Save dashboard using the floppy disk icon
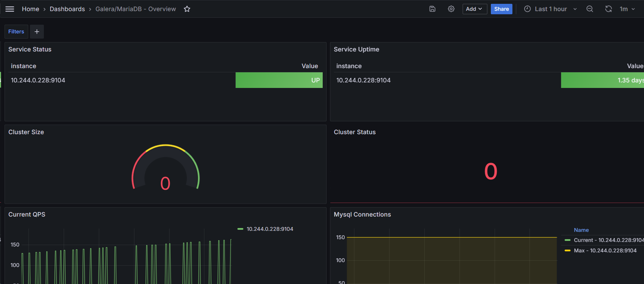Viewport: 644px width, 284px height. tap(432, 9)
